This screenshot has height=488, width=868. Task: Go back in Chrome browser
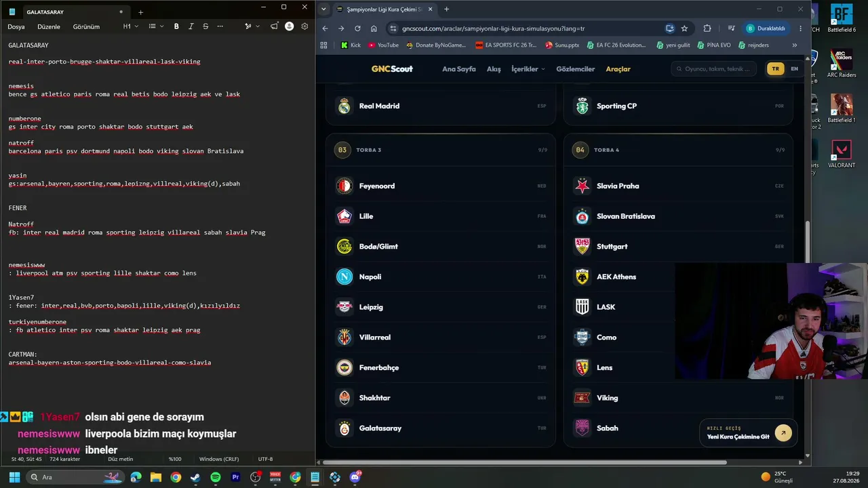pos(325,28)
